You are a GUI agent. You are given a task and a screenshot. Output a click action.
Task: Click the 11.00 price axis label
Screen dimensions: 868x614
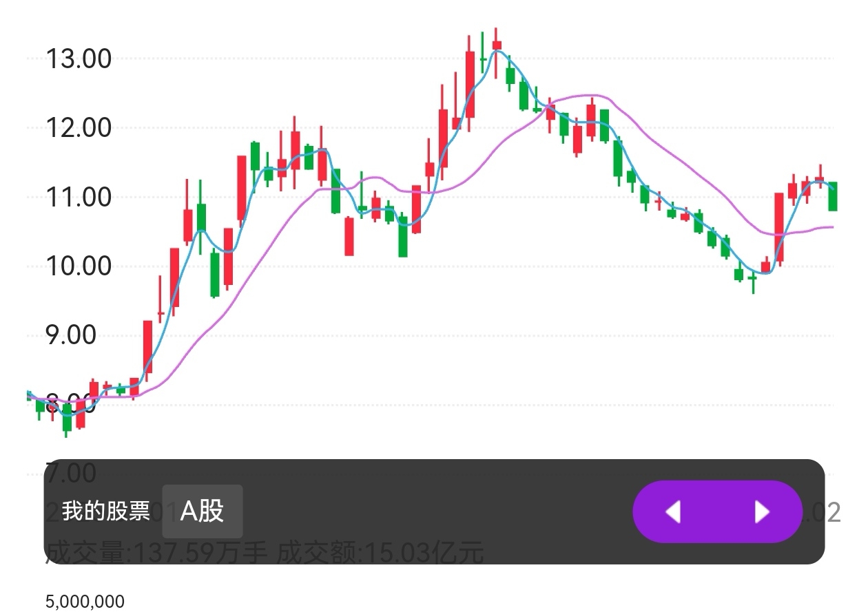(78, 198)
